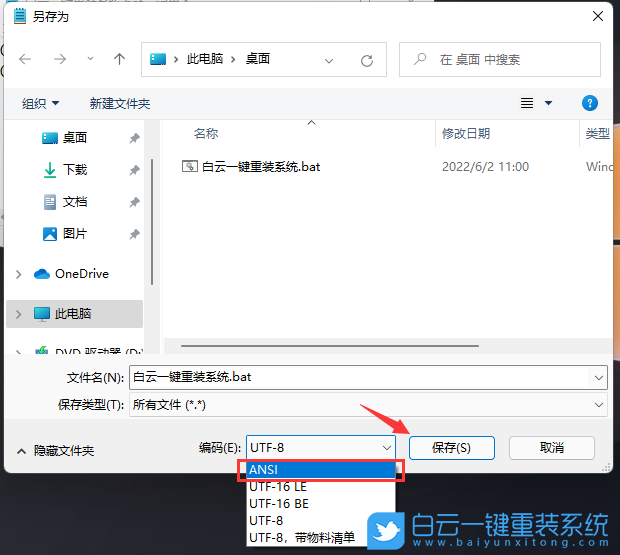Click the 取消 button

pos(552,448)
